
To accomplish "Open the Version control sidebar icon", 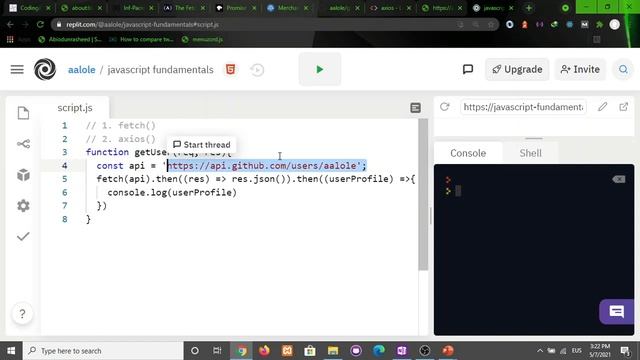I will pos(23,144).
